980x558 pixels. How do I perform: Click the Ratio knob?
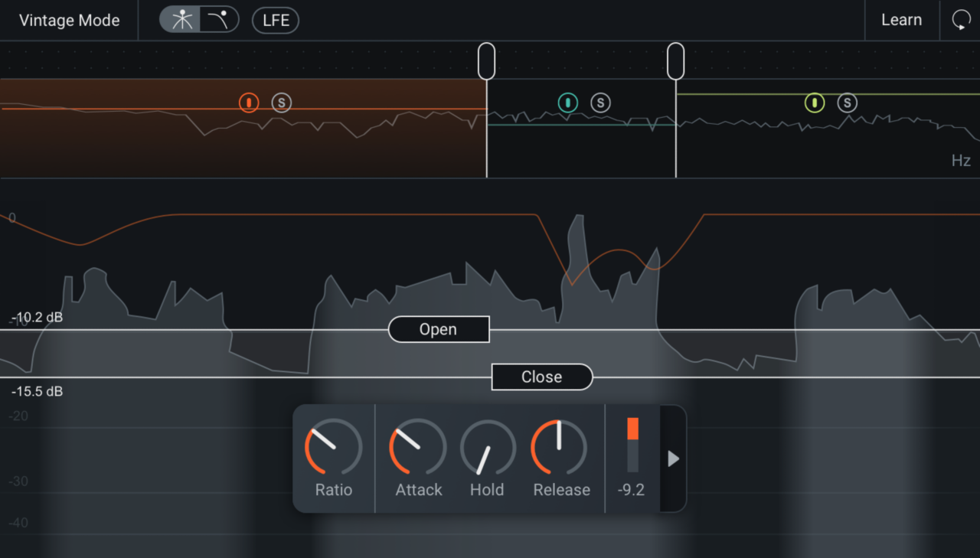[333, 448]
